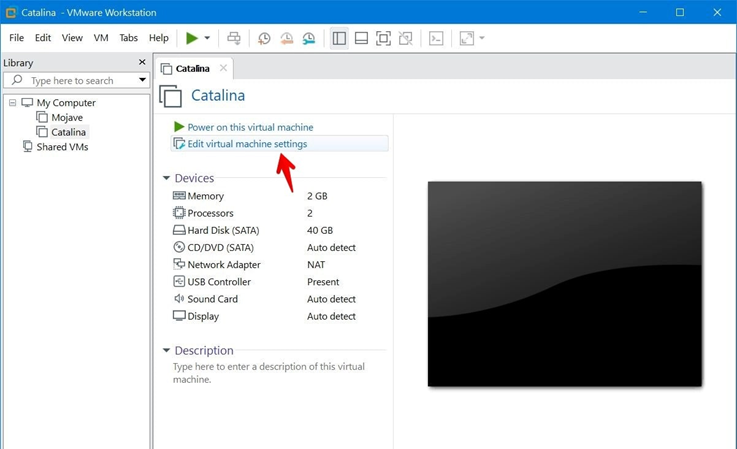This screenshot has height=449, width=737.
Task: Select Shared VMs in the library
Action: [x=63, y=147]
